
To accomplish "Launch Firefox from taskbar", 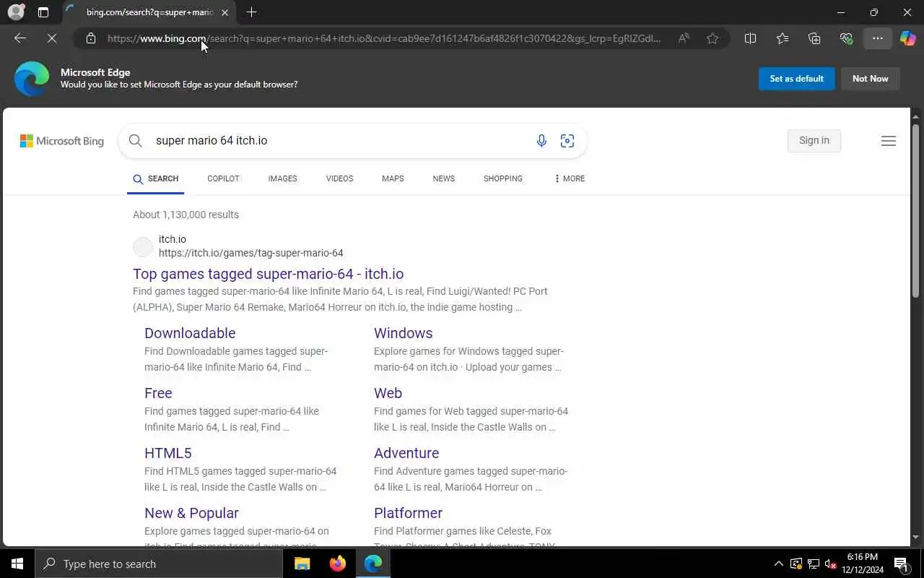I will point(338,564).
